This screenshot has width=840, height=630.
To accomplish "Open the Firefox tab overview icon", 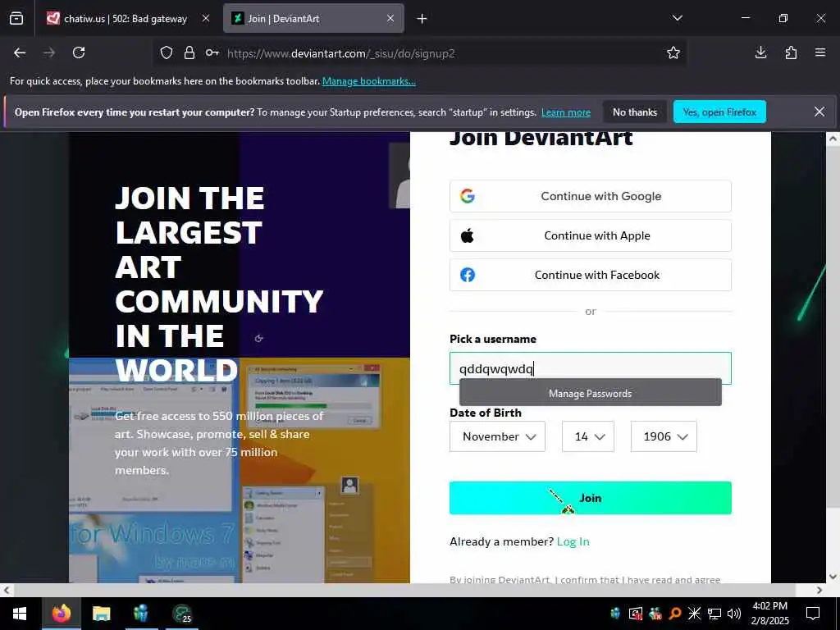I will (16, 19).
